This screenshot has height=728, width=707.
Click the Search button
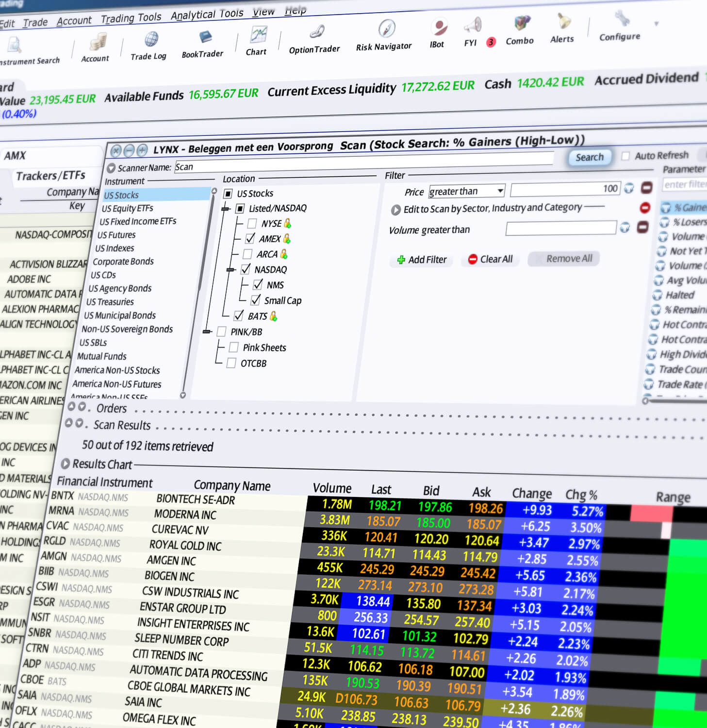590,157
